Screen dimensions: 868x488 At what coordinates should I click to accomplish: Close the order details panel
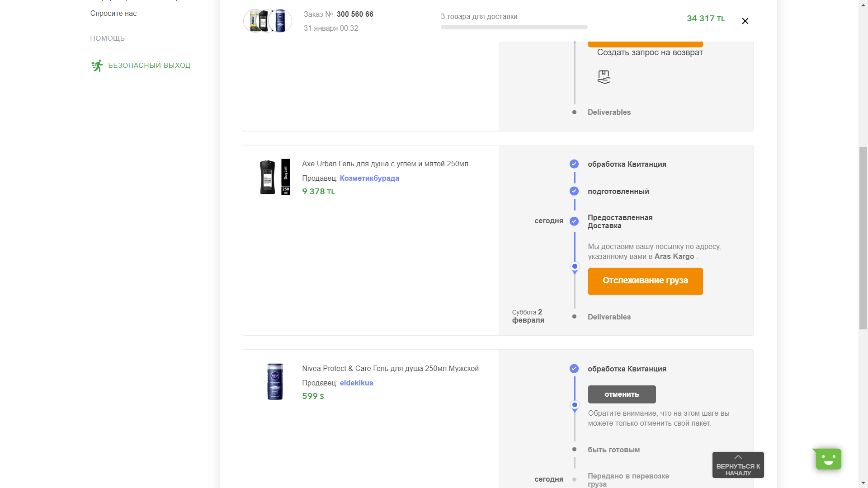click(x=745, y=21)
